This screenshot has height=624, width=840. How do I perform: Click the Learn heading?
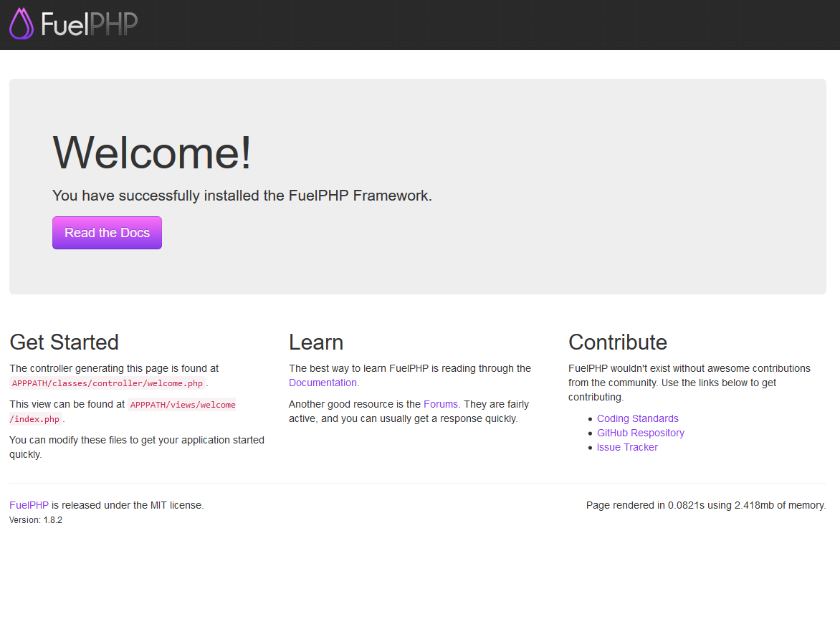coord(316,342)
